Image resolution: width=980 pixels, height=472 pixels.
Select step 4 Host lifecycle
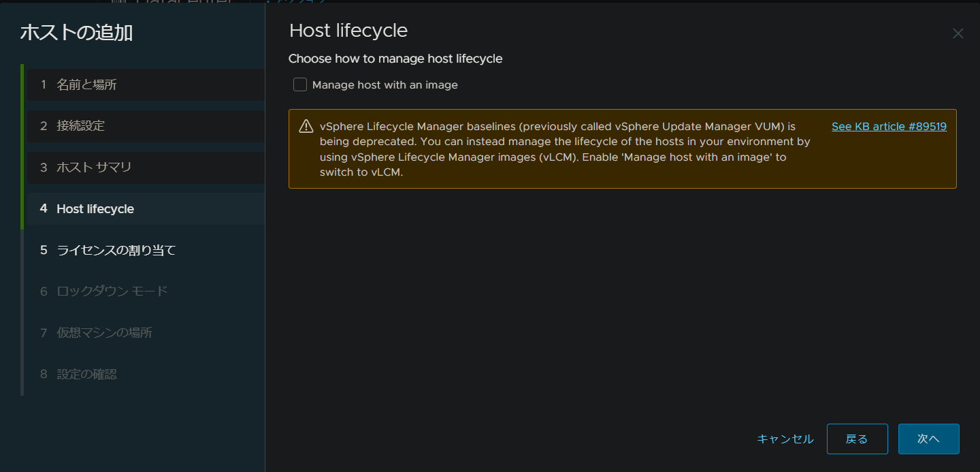(x=95, y=209)
